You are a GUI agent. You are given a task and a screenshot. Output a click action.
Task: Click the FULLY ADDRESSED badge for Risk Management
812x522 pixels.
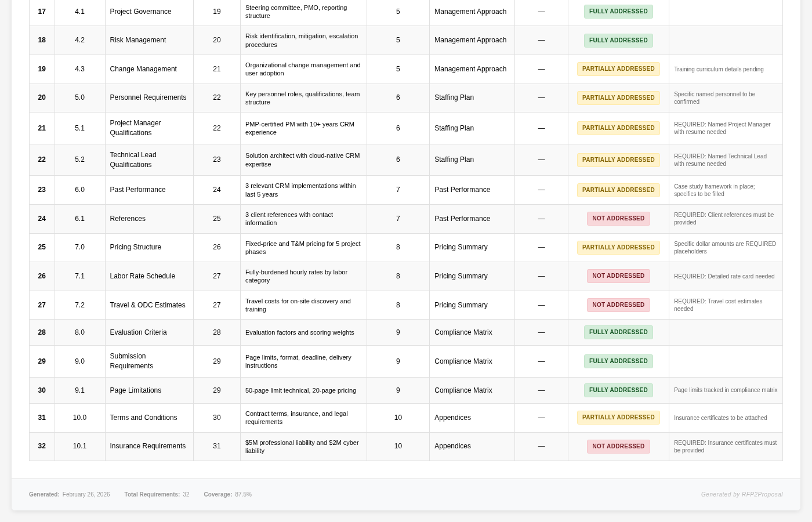point(618,41)
